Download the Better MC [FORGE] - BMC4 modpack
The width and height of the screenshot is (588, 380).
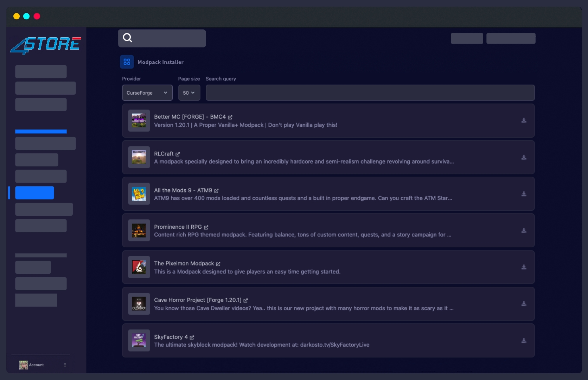click(x=524, y=120)
